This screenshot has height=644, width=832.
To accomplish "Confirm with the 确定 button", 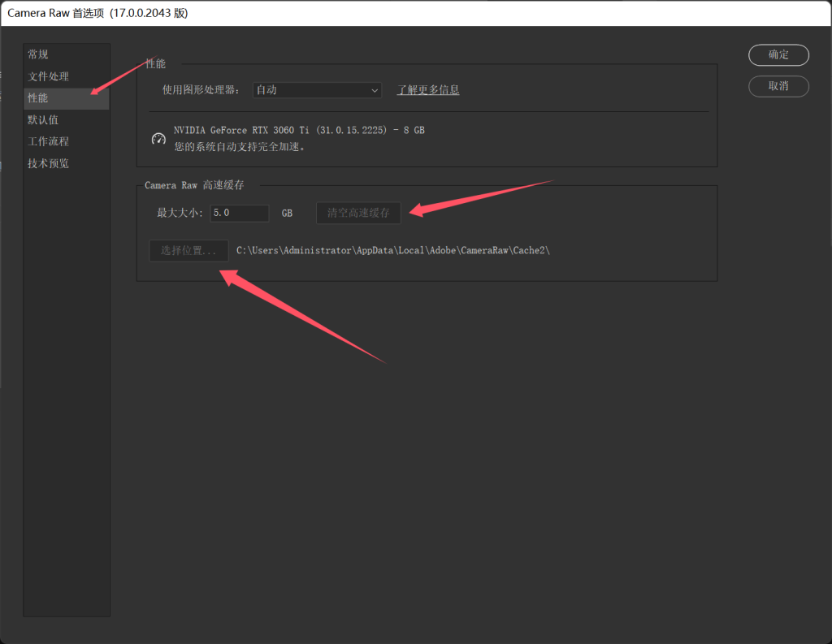I will point(778,54).
